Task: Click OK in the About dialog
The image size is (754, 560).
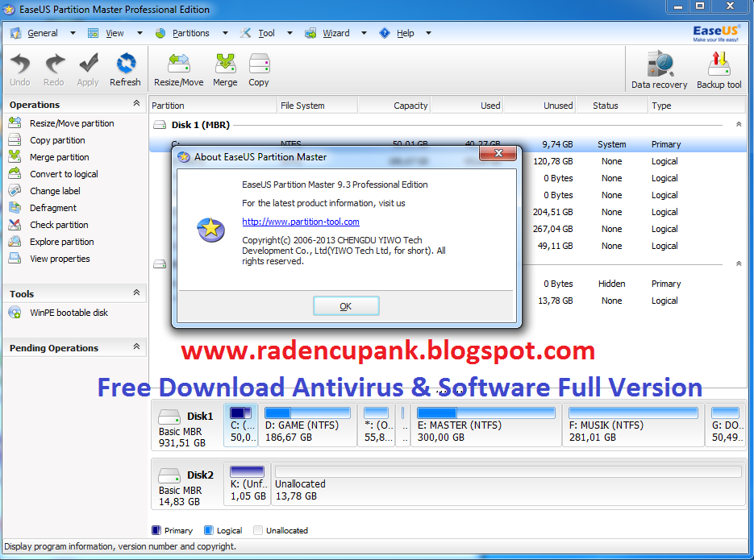Action: 346,306
